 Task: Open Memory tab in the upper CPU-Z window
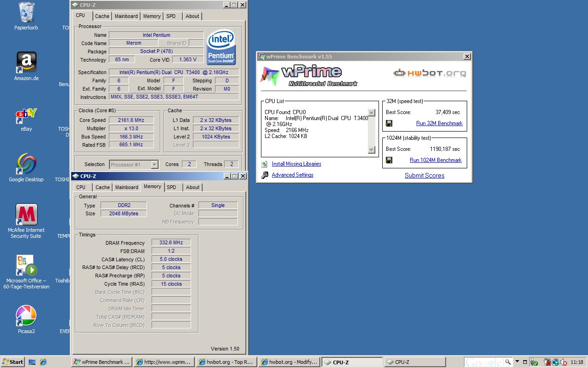(152, 16)
